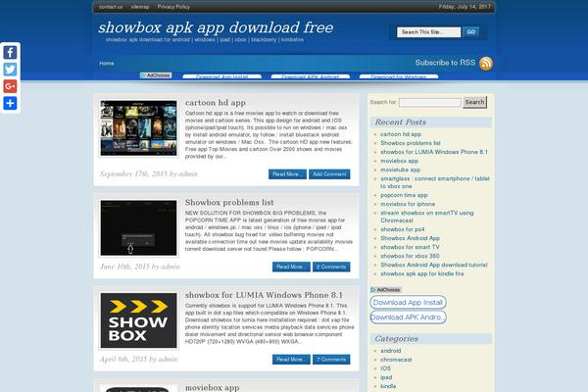The image size is (588, 392).
Task: Click sidebar Download APK Andro... ad button
Action: 408,318
